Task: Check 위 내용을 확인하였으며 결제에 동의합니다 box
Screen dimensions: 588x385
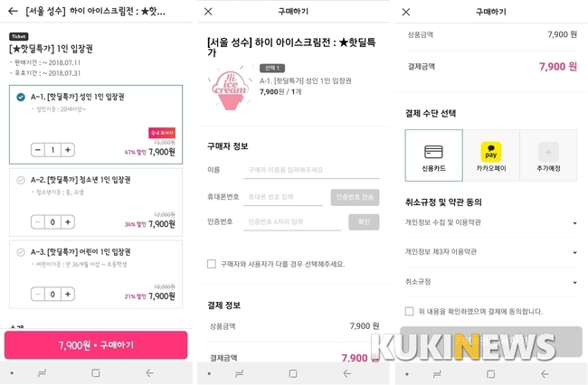Action: pos(410,311)
